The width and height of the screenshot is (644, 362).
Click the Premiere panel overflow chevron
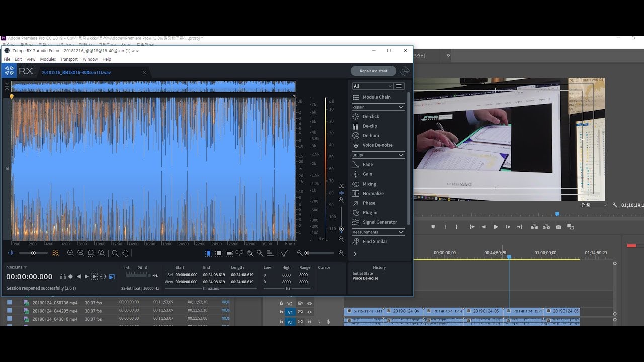(448, 56)
